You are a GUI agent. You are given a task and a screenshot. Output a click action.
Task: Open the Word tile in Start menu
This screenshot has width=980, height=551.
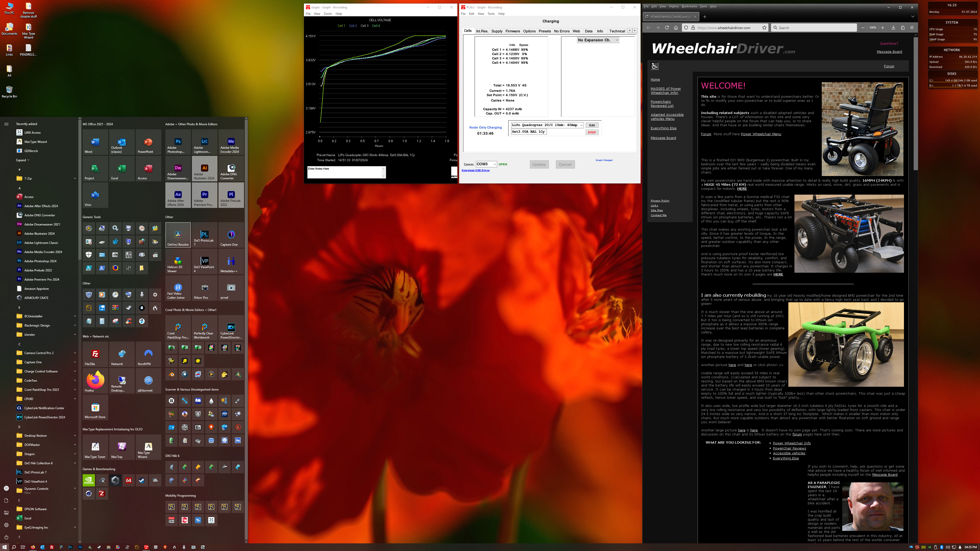tap(95, 142)
